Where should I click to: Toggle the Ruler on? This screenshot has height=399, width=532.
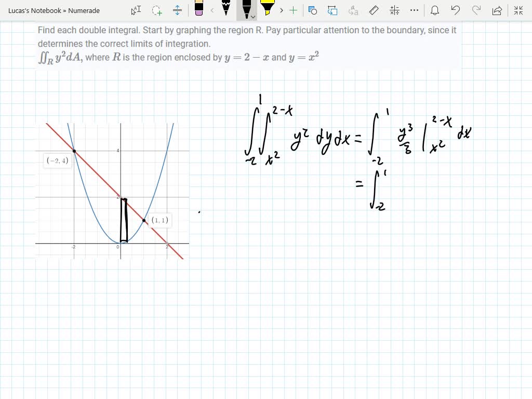373,10
